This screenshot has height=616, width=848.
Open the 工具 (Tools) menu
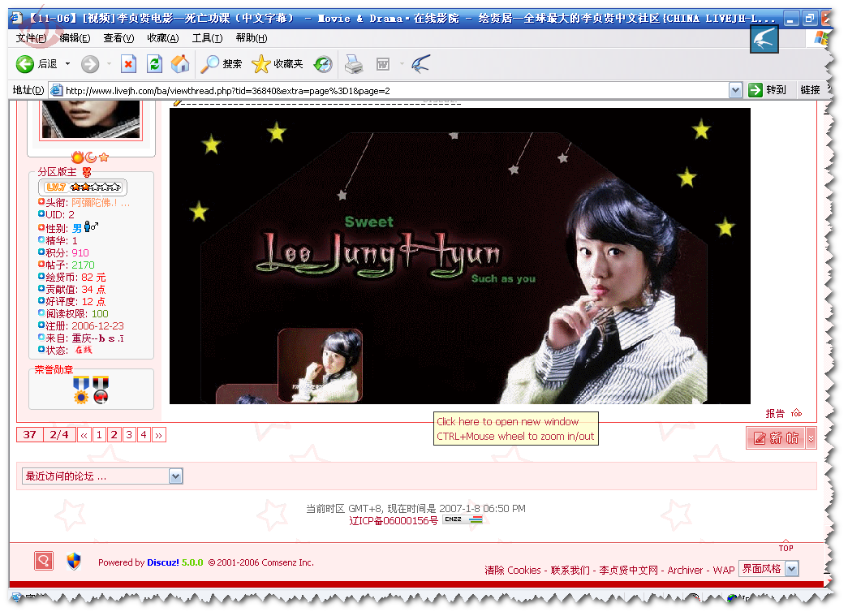click(206, 38)
